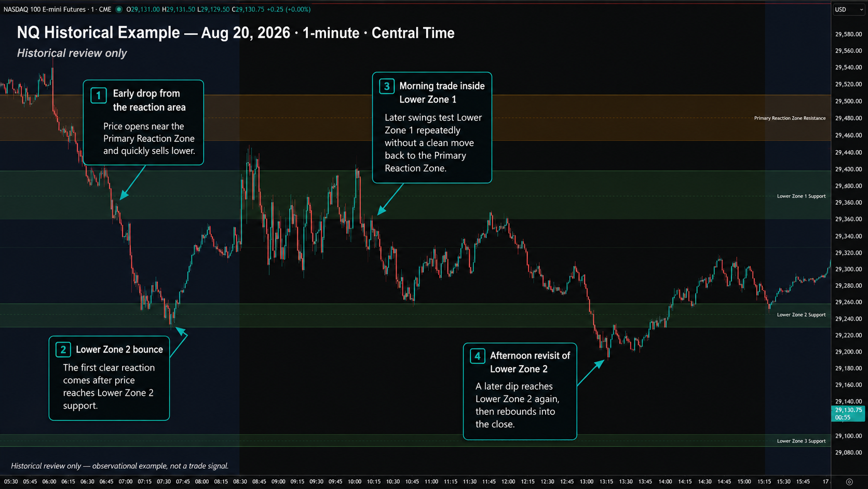Click the close value C29,130.75

click(x=248, y=9)
